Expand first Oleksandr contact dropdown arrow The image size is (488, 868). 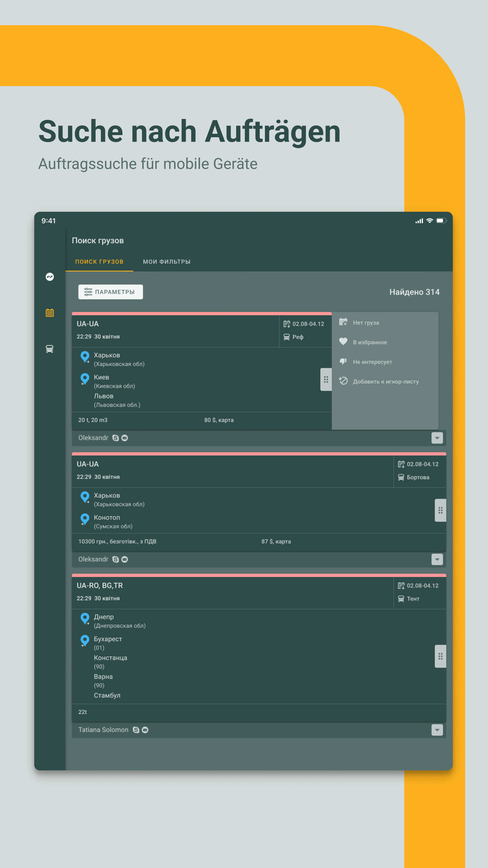click(x=437, y=438)
